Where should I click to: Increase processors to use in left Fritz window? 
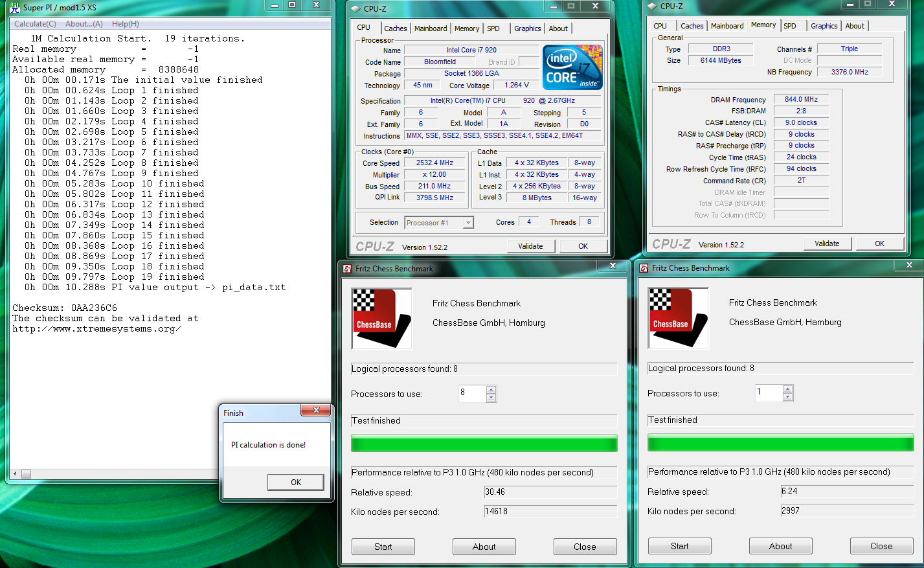491,390
